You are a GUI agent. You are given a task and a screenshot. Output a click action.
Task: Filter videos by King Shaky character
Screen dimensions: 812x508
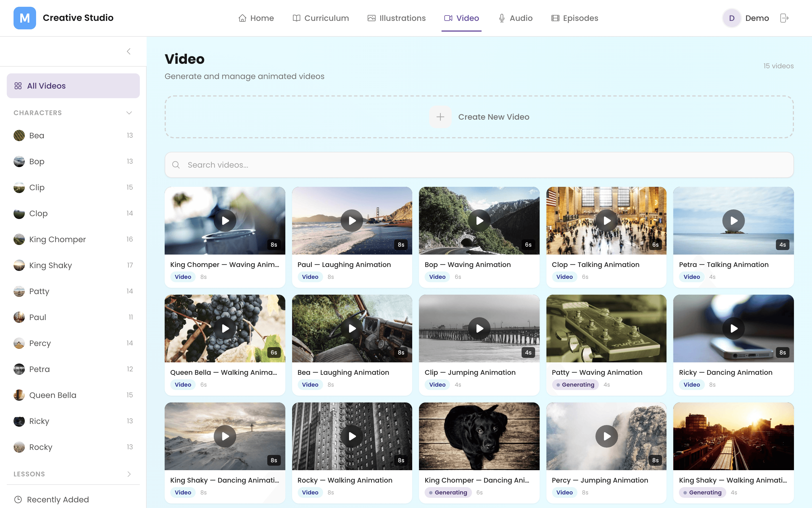(73, 265)
